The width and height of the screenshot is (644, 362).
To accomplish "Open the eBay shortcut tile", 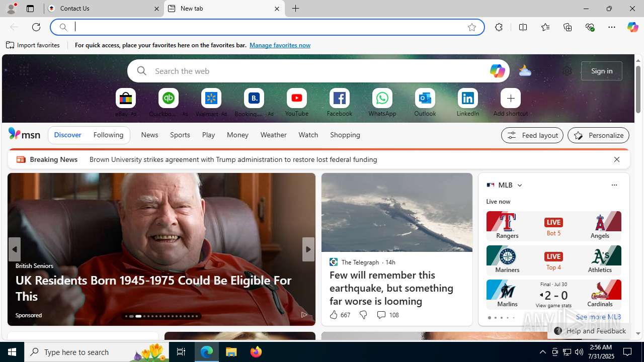I will (x=126, y=99).
